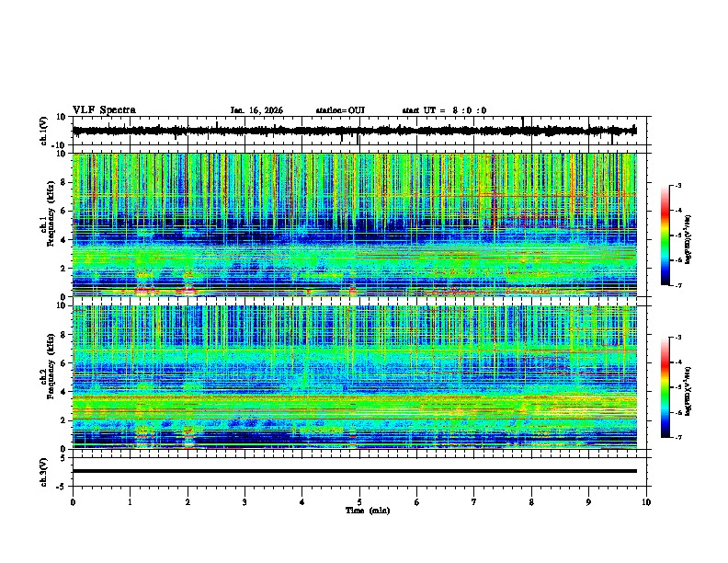Click tick label "5" on the Time axis
The width and height of the screenshot is (728, 563).
[x=359, y=502]
